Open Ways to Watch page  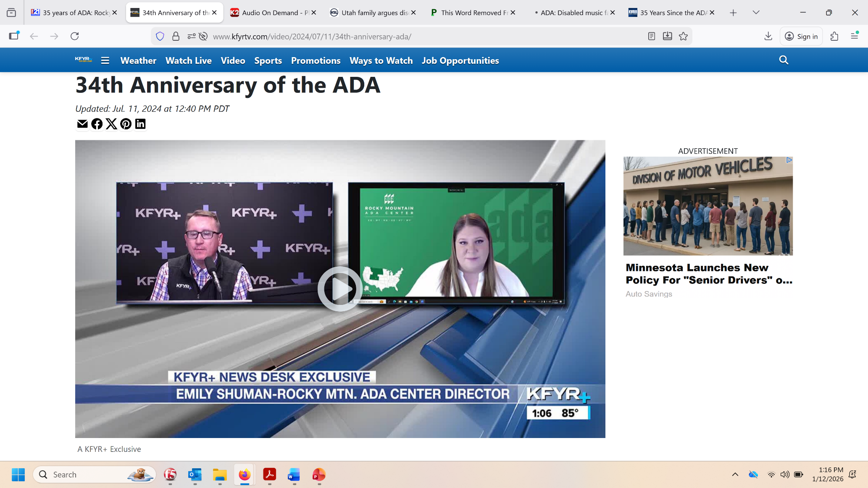381,60
